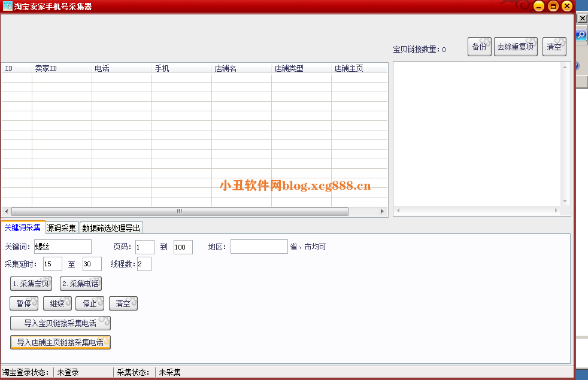This screenshot has width=588, height=380.
Task: Click the link list scroll up arrow
Action: click(565, 67)
